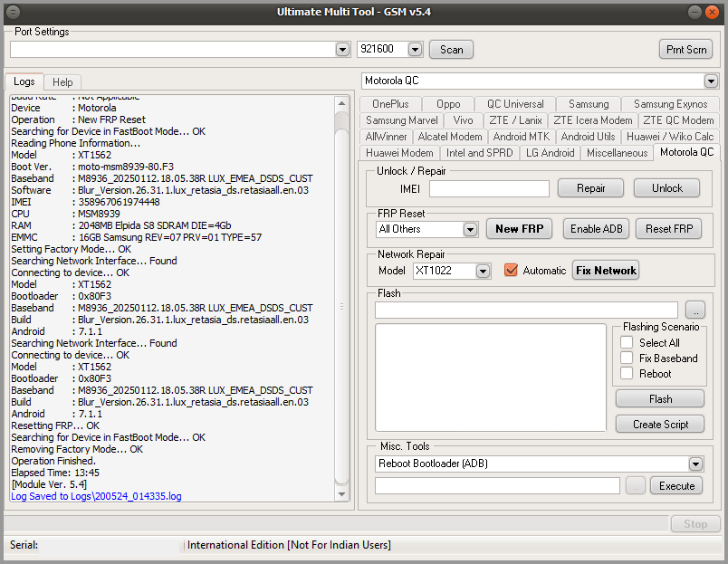The width and height of the screenshot is (728, 564).
Task: Open the port selection dropdown
Action: tap(342, 49)
